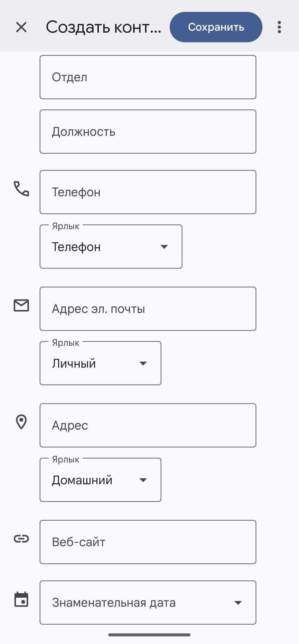Select the Адрес эл. почты field
This screenshot has width=299, height=644.
[148, 309]
